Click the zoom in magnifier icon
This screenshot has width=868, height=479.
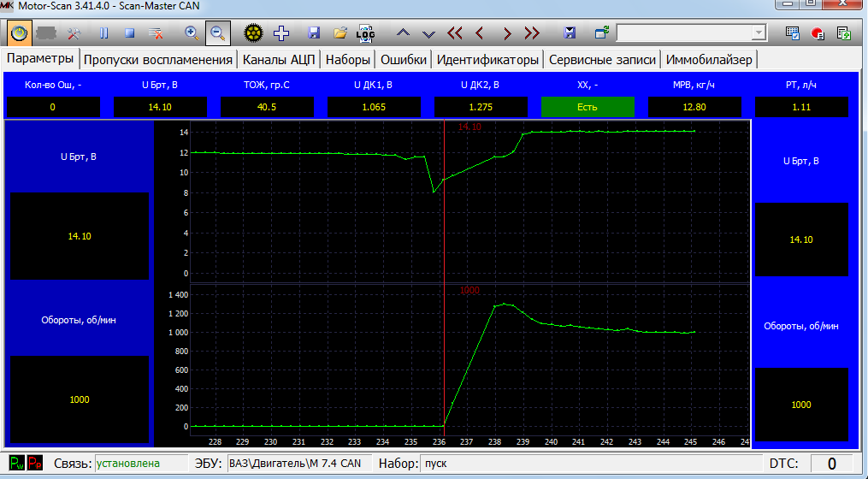pyautogui.click(x=192, y=33)
